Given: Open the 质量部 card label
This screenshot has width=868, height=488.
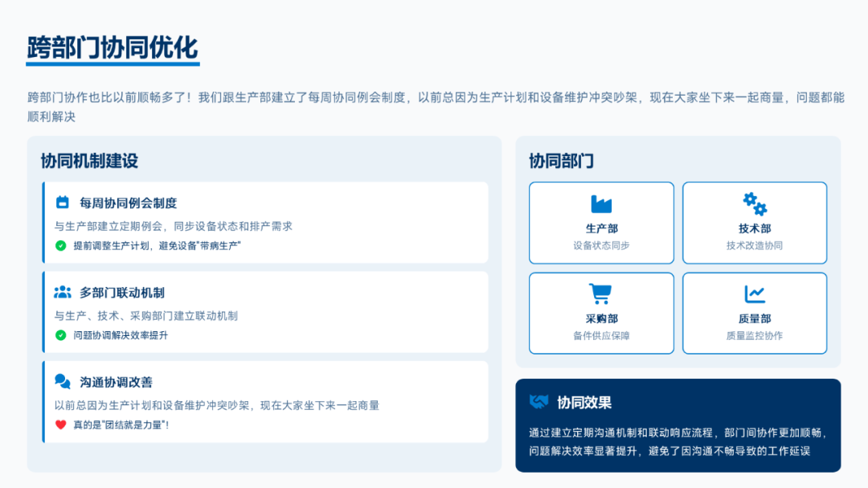Looking at the screenshot, I should 755,318.
